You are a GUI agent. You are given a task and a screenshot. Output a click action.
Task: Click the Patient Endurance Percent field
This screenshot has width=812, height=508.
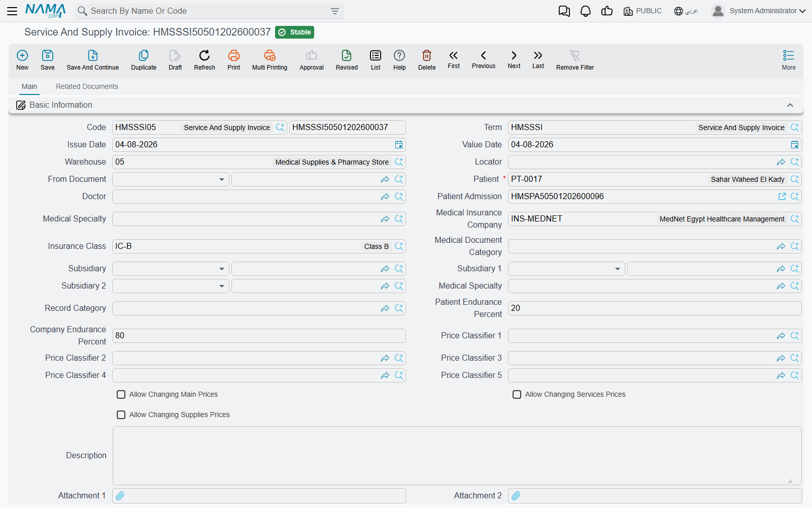tap(655, 308)
